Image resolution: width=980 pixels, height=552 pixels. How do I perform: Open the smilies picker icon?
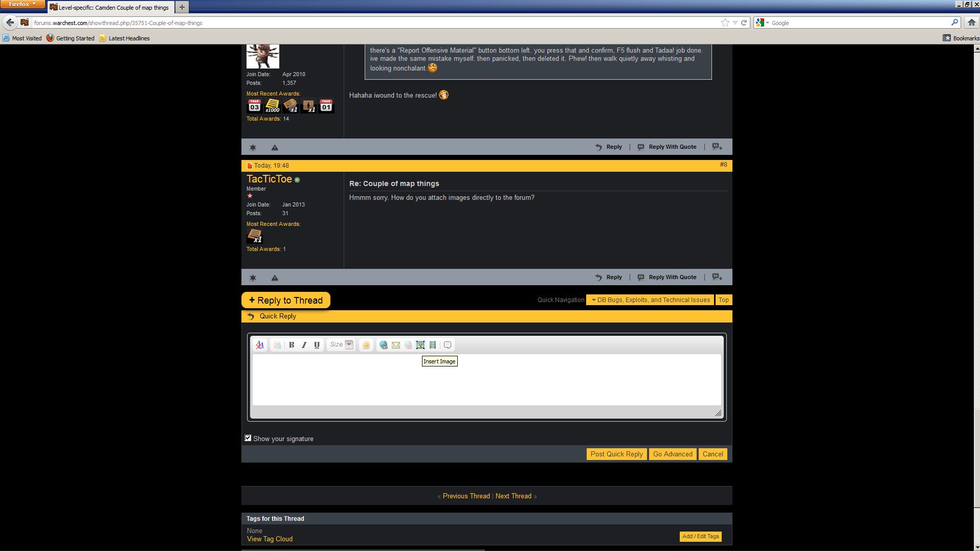(366, 345)
